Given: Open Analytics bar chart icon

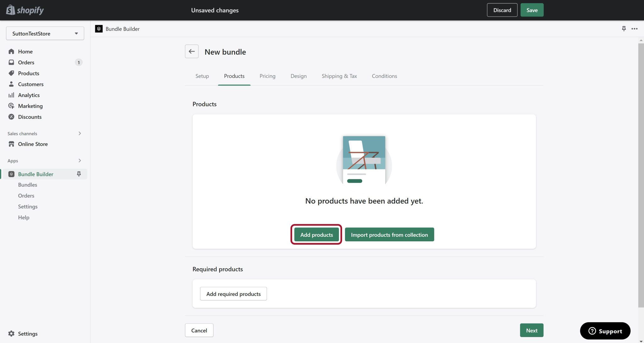Looking at the screenshot, I should (x=11, y=95).
